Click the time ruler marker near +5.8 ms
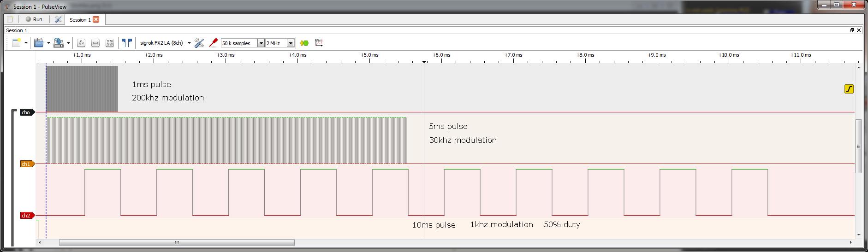The image size is (868, 252). tap(424, 61)
